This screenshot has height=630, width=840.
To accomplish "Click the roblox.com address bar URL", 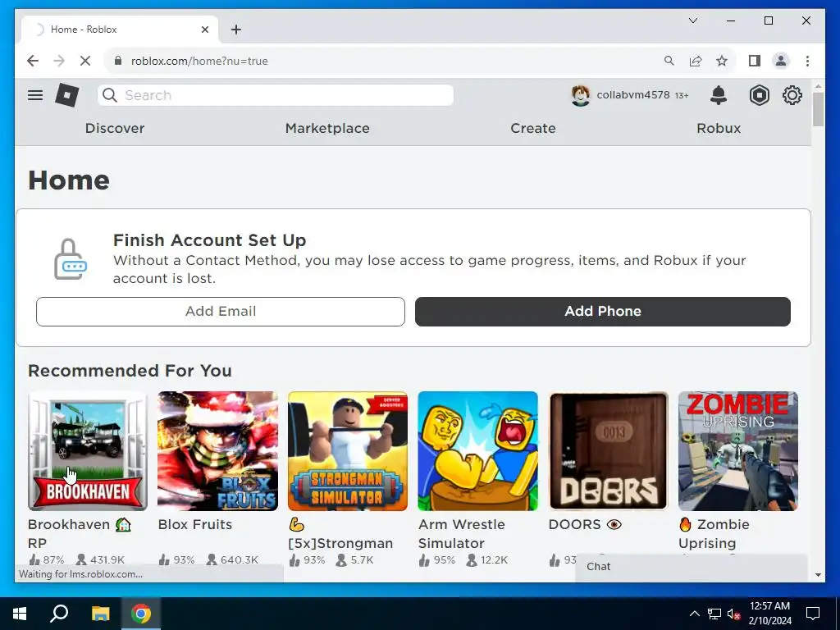I will tap(199, 61).
